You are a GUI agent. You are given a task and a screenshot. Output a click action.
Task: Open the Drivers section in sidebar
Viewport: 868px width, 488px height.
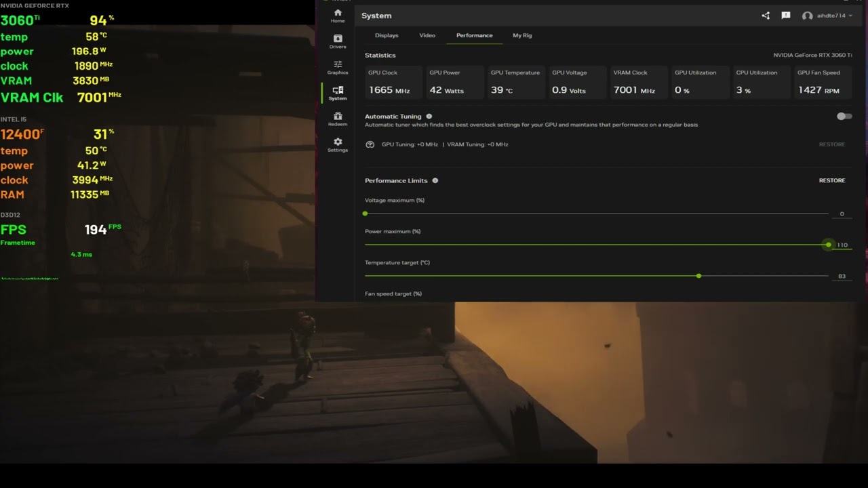click(x=338, y=41)
